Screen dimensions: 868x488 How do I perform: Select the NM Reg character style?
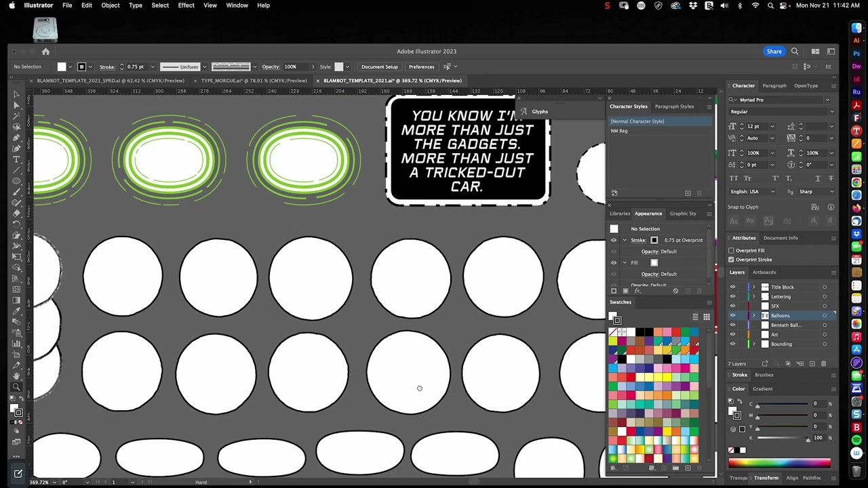[x=660, y=131]
